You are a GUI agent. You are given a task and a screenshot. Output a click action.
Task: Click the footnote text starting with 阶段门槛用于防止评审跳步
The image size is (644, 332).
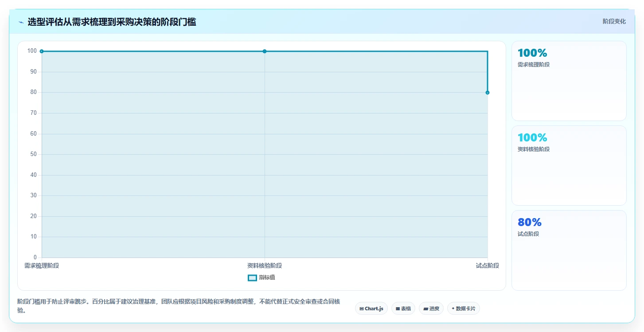point(179,306)
